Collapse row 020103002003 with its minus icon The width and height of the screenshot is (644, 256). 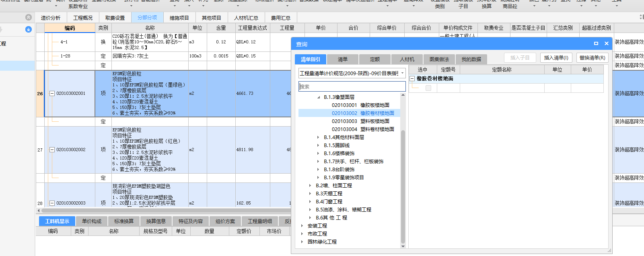coord(52,203)
